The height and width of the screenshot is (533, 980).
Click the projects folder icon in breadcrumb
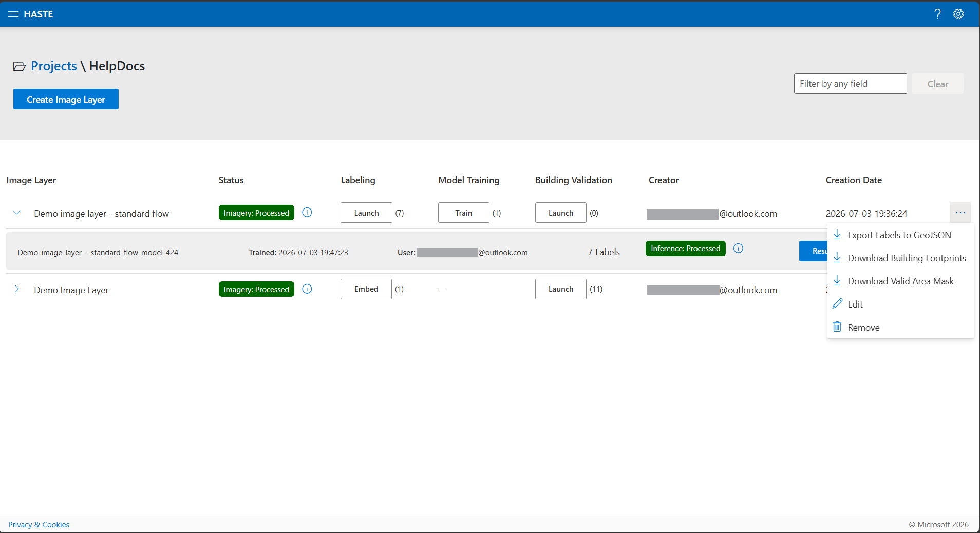[20, 66]
